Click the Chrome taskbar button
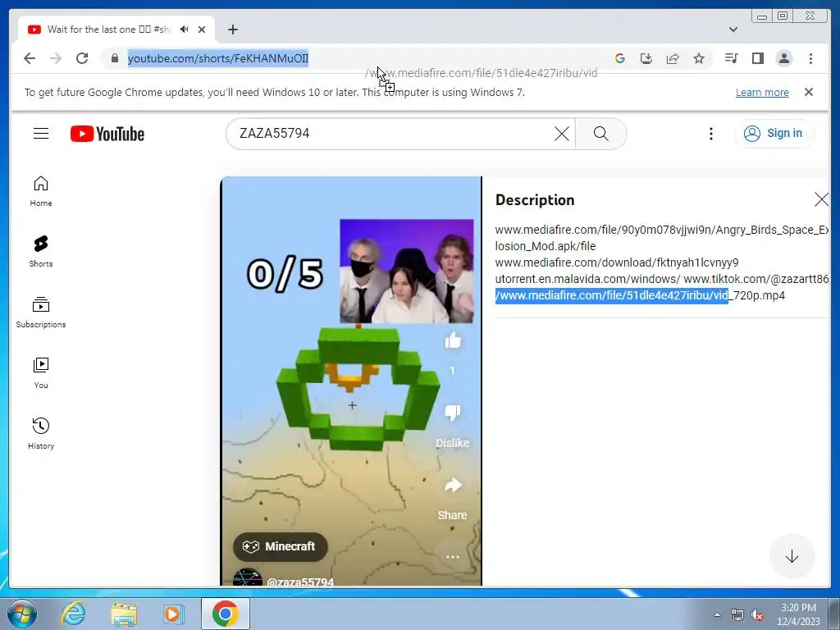This screenshot has width=840, height=630. click(x=226, y=614)
